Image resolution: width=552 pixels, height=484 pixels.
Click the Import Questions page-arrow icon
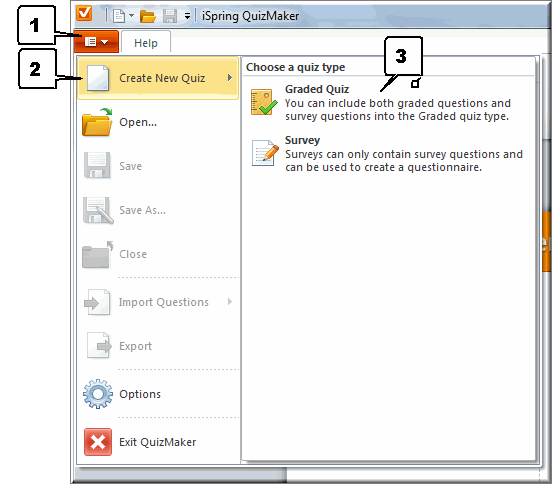point(97,302)
